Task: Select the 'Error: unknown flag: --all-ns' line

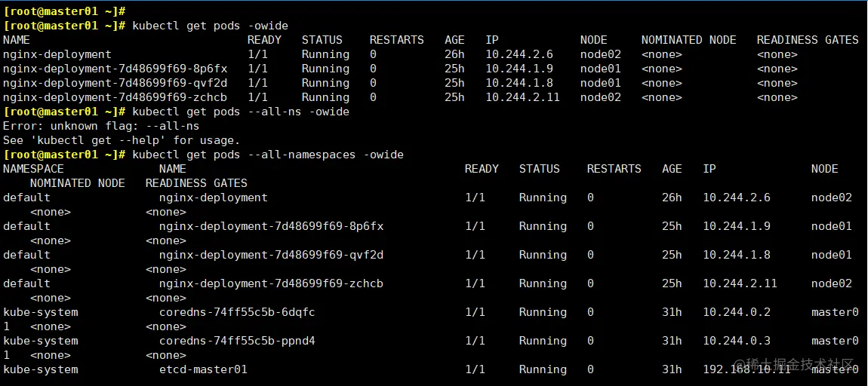Action: click(101, 126)
